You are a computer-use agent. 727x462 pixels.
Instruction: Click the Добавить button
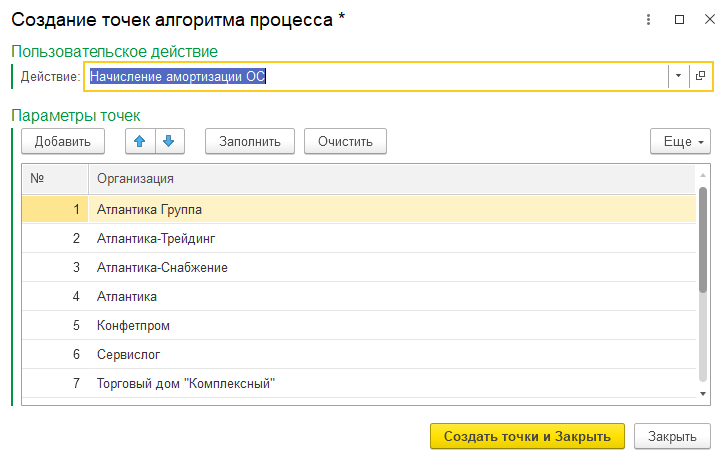63,141
